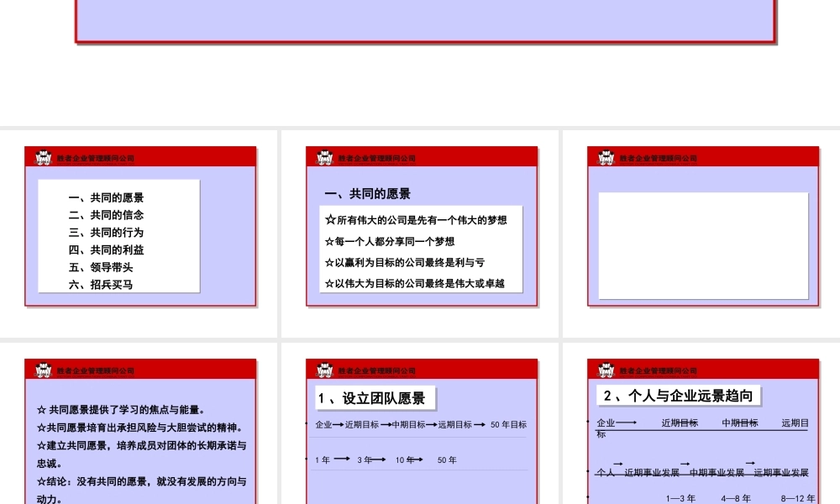This screenshot has height=504, width=840.
Task: Click the text 四、共同的利益
Action: 106,249
